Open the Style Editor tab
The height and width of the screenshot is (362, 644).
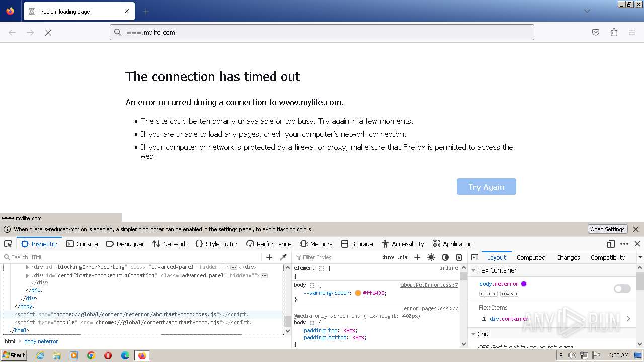[216, 244]
